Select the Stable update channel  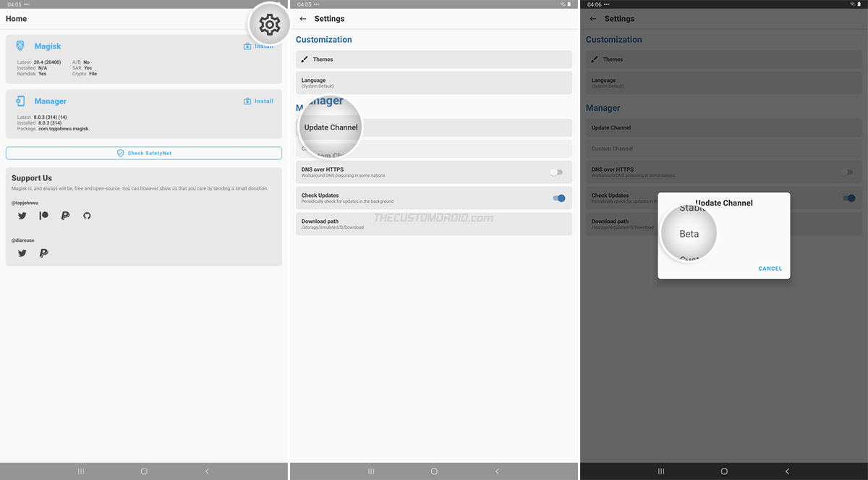coord(692,207)
